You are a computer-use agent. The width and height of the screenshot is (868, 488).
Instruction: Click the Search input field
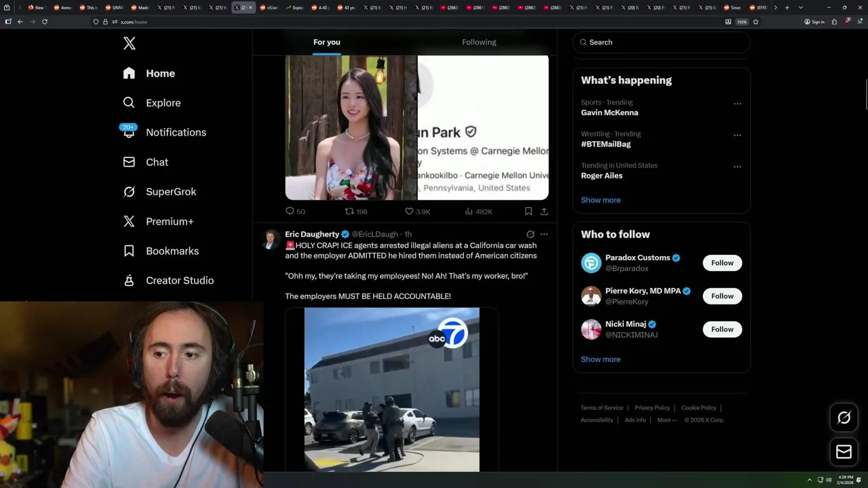tap(661, 42)
